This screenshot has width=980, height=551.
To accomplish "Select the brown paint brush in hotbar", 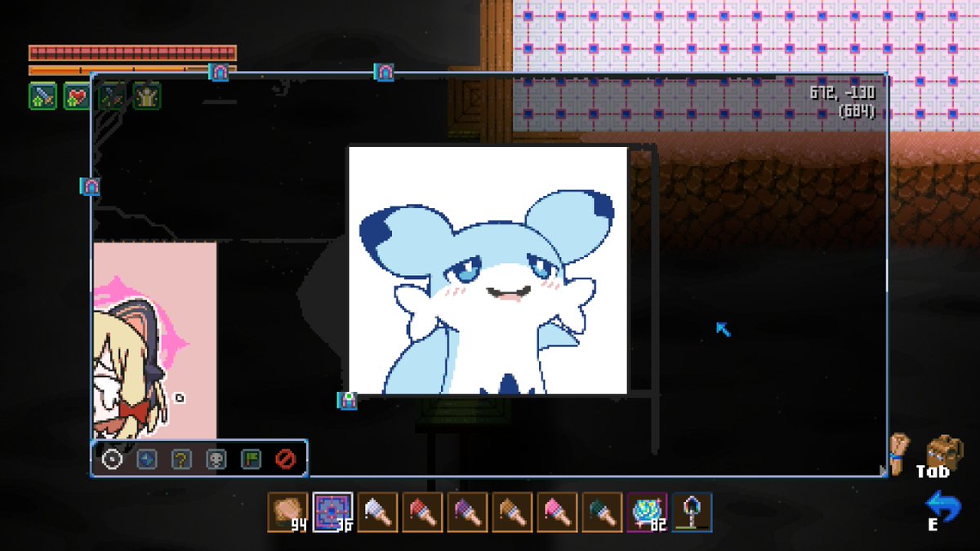I will [x=512, y=513].
